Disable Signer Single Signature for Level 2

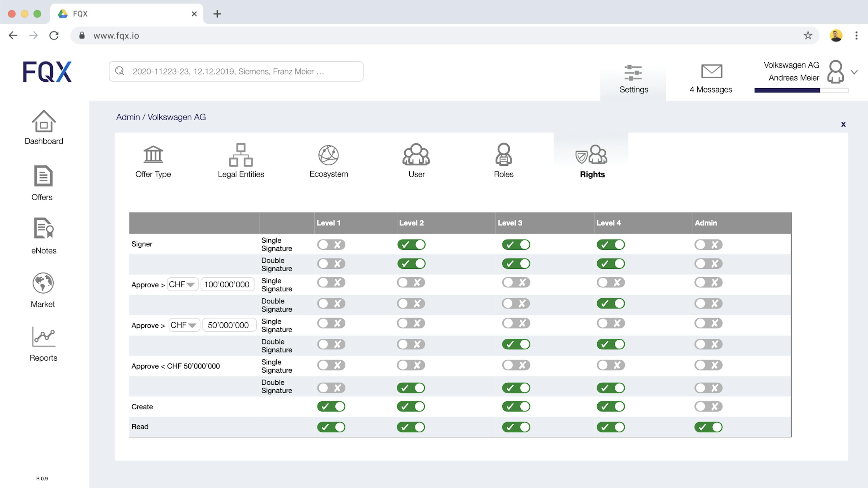click(x=411, y=244)
